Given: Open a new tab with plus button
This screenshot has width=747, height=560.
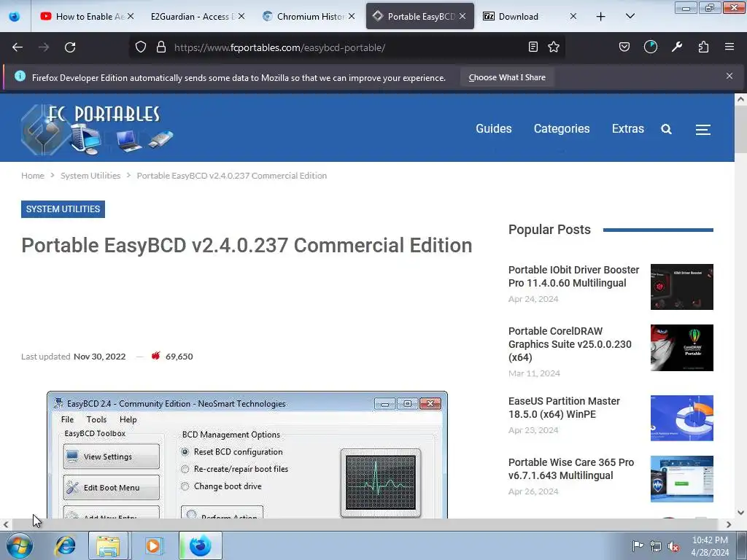Looking at the screenshot, I should point(601,16).
